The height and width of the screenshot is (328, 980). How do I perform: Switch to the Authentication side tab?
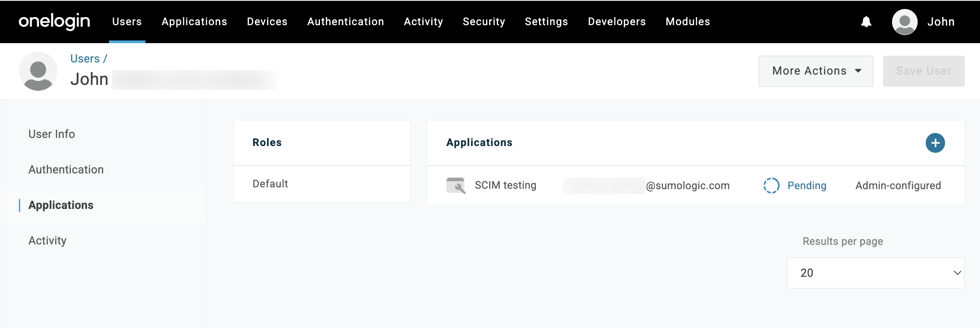[x=66, y=169]
